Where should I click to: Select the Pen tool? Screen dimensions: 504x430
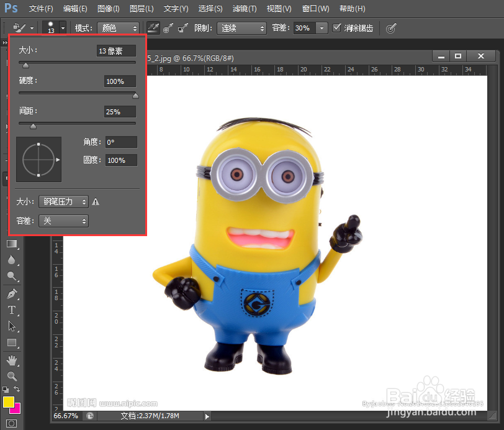coord(12,294)
